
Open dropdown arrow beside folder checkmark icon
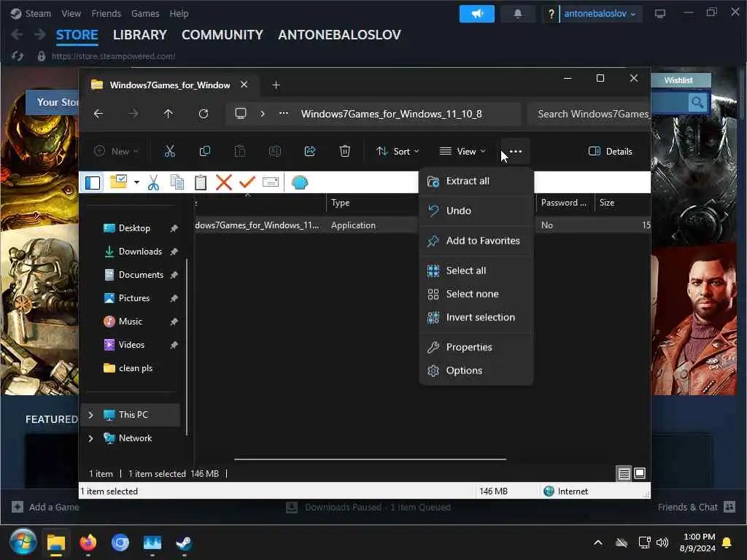[136, 182]
